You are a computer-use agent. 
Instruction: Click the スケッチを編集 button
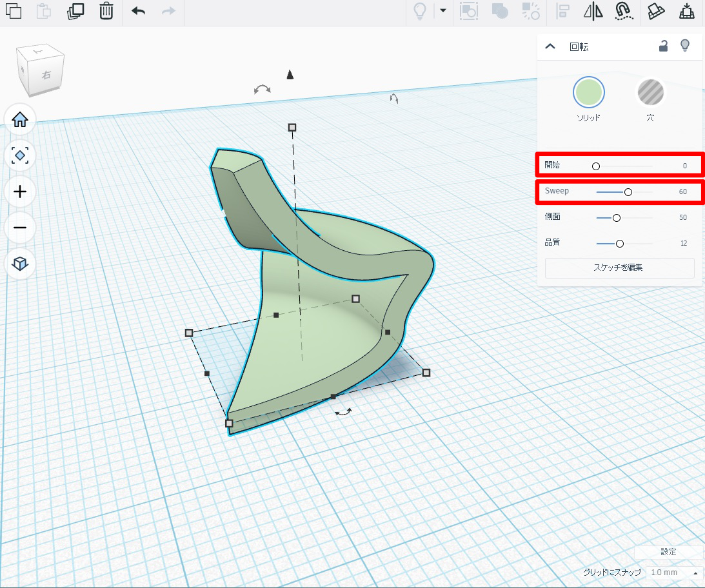619,268
